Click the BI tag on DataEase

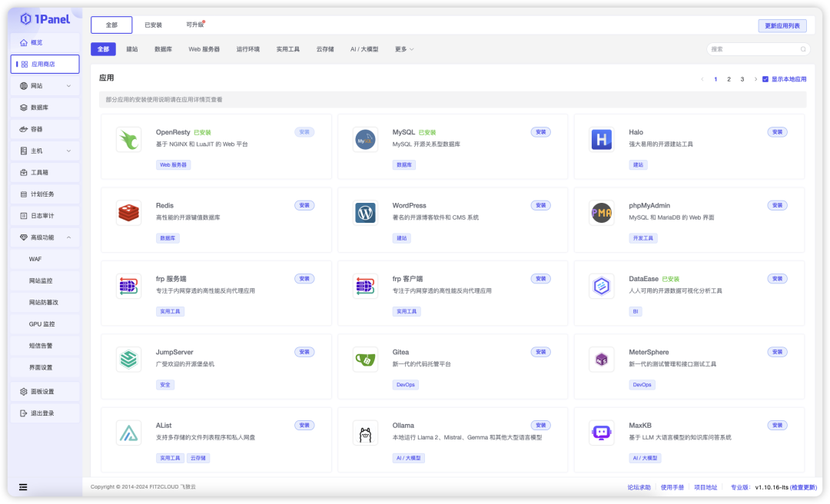(636, 312)
